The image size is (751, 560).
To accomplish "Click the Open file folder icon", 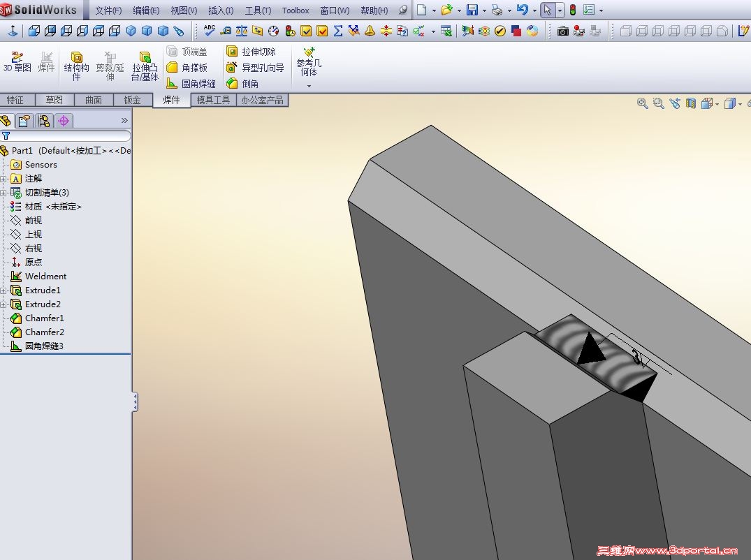I will [446, 10].
